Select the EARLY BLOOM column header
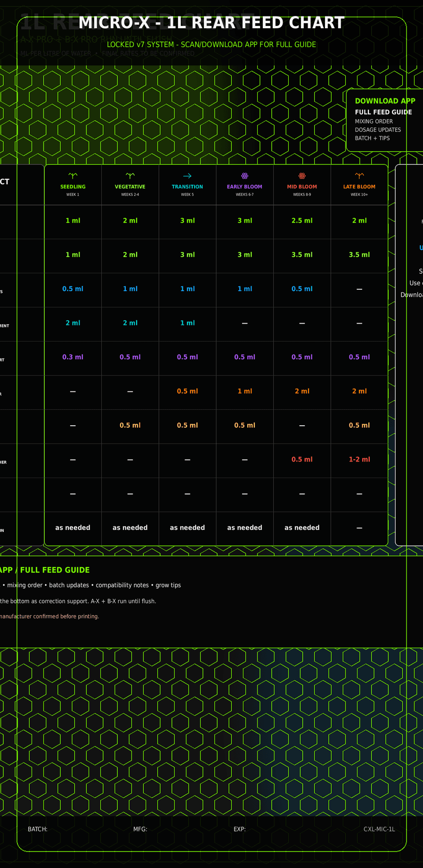 point(244,187)
